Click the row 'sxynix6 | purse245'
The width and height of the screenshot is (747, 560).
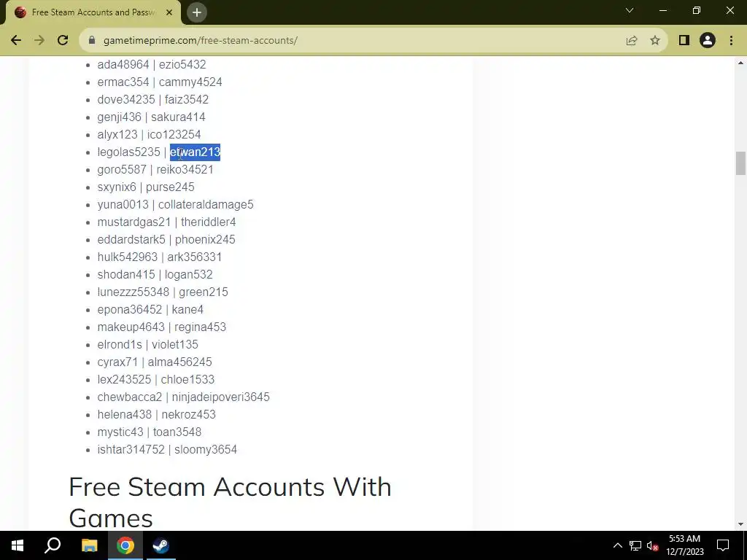point(146,187)
